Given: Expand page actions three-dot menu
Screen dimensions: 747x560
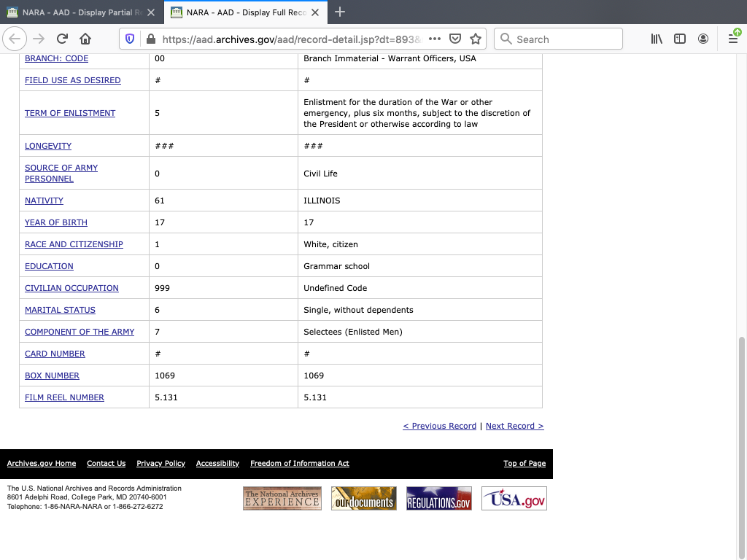Looking at the screenshot, I should coord(434,39).
